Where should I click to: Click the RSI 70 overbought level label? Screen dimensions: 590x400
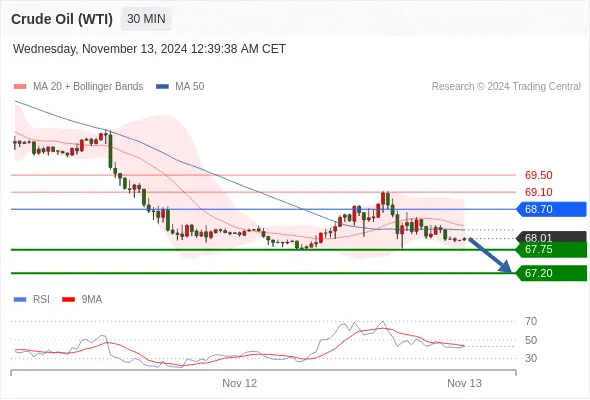[x=531, y=321]
